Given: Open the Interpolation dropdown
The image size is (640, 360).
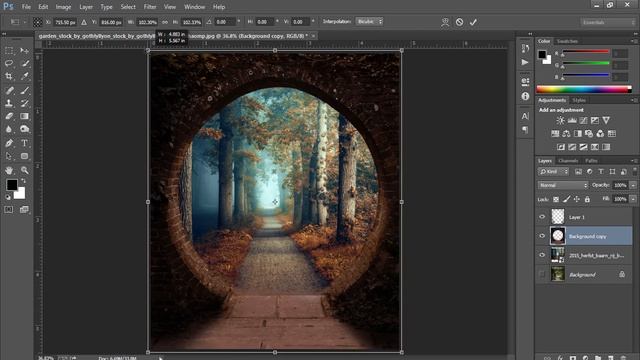Looking at the screenshot, I should point(369,22).
